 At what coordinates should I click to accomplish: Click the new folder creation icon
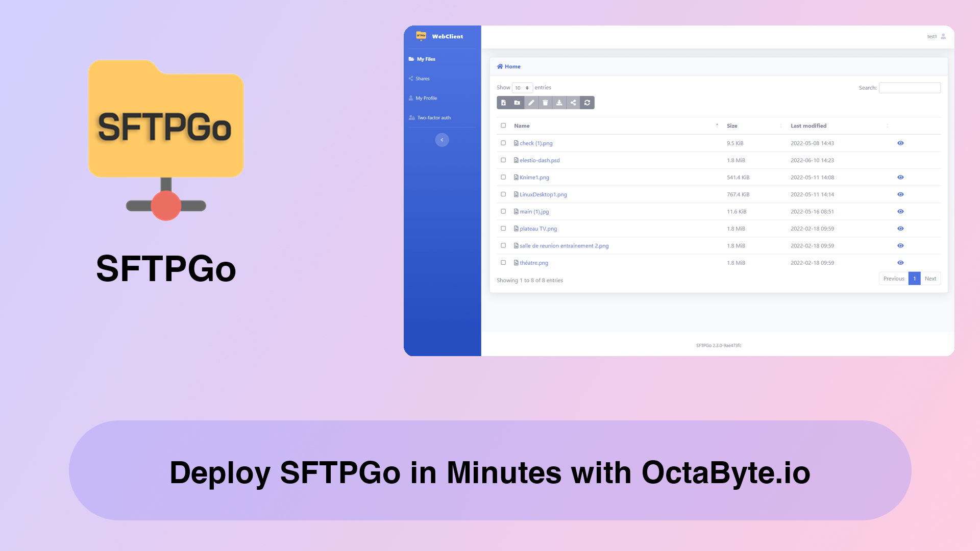tap(517, 102)
